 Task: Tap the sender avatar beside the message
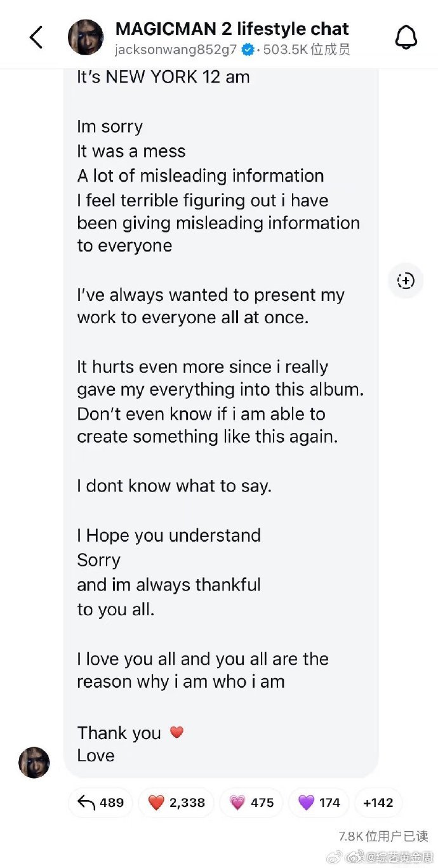click(34, 763)
